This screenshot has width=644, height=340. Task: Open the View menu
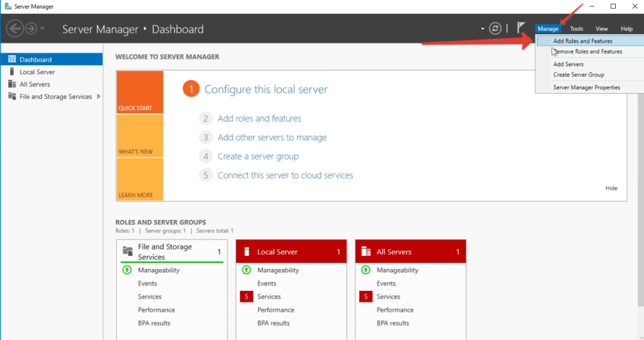(602, 29)
